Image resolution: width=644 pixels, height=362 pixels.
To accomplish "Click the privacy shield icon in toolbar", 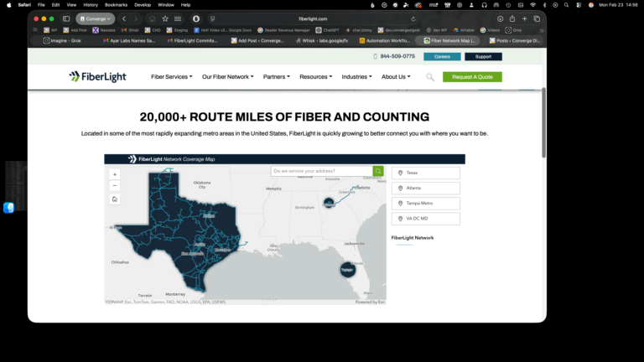I will tap(196, 19).
